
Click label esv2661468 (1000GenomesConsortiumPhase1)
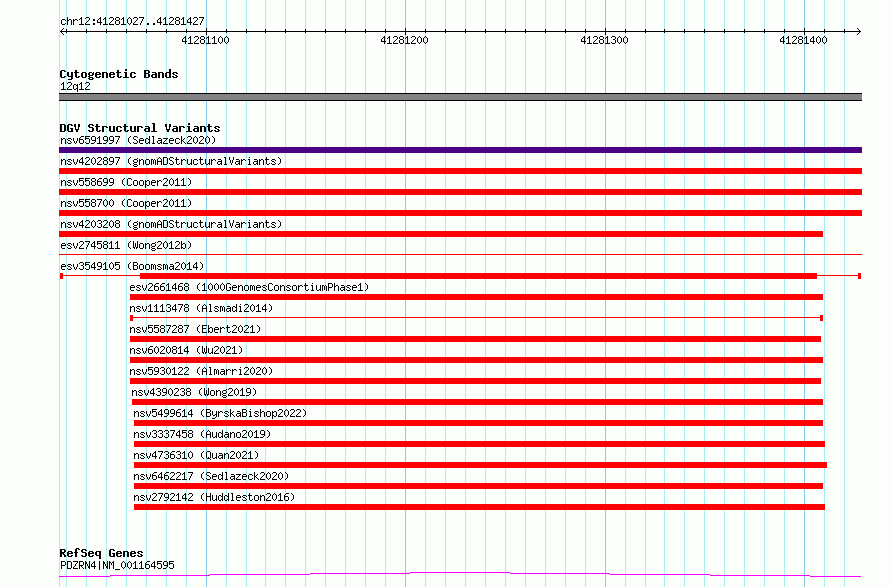click(249, 287)
